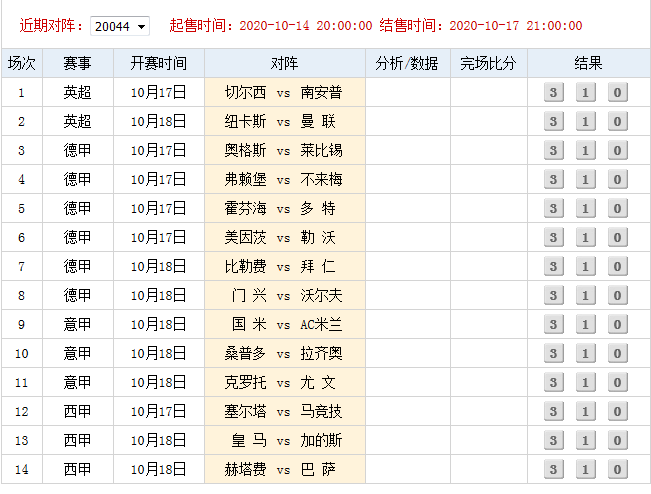The height and width of the screenshot is (494, 651).
Task: Choose 3 in the 比勒费 vs 拜仁 row
Action: [553, 266]
